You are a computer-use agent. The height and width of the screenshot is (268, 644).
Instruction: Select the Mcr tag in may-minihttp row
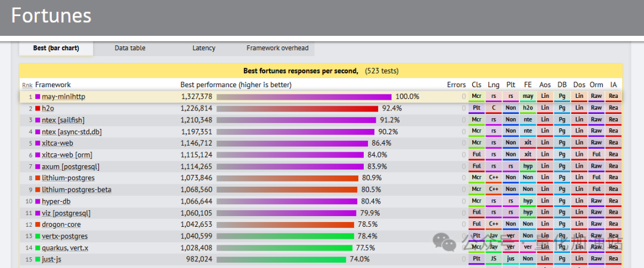[x=476, y=97]
